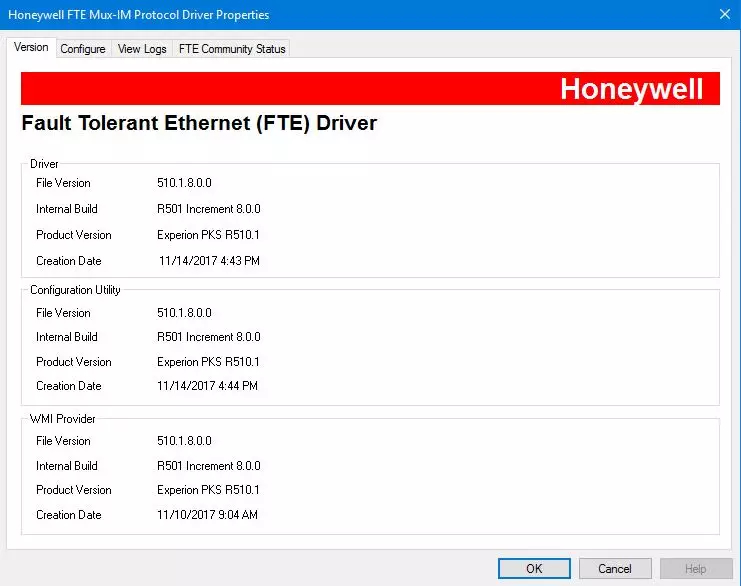Image resolution: width=741 pixels, height=586 pixels.
Task: Click Creation Date label in WMI Provider group
Action: click(69, 515)
